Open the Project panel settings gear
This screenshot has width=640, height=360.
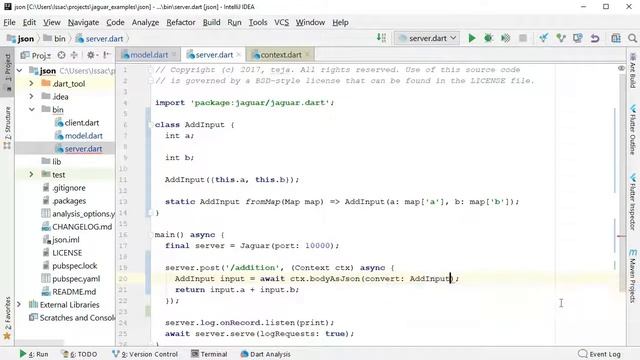pos(92,55)
